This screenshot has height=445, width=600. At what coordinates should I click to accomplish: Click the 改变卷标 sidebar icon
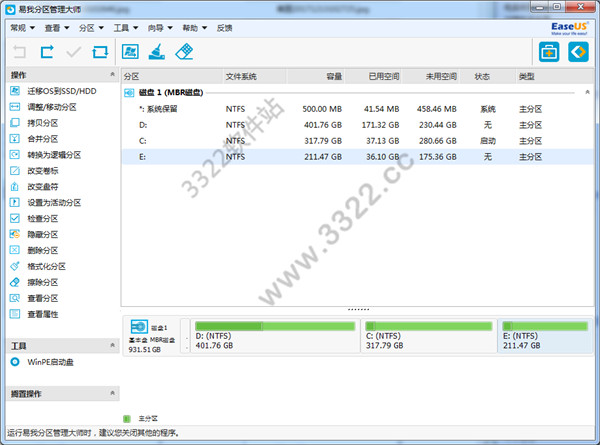(x=15, y=171)
